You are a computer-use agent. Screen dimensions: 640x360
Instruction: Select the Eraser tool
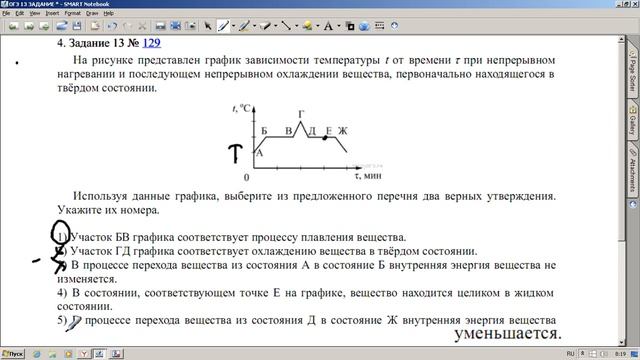[x=265, y=26]
